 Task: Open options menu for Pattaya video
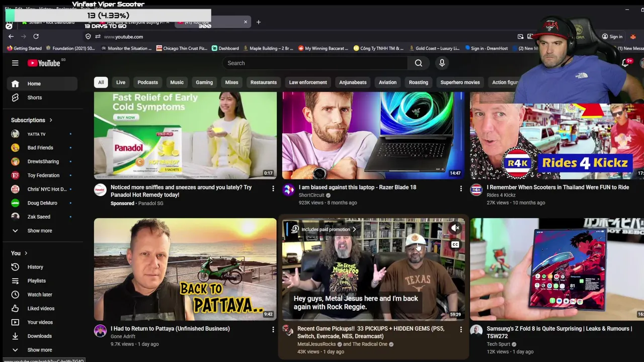(x=273, y=329)
